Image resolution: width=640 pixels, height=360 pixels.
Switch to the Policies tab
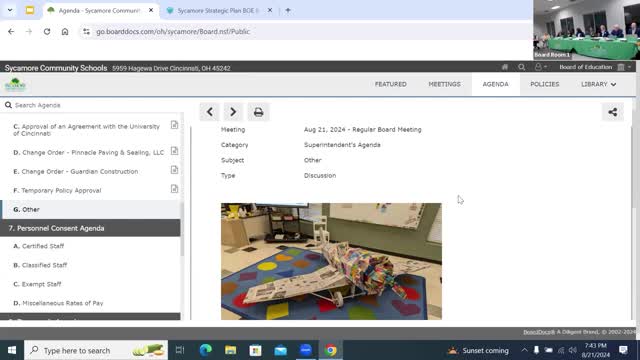(x=544, y=84)
